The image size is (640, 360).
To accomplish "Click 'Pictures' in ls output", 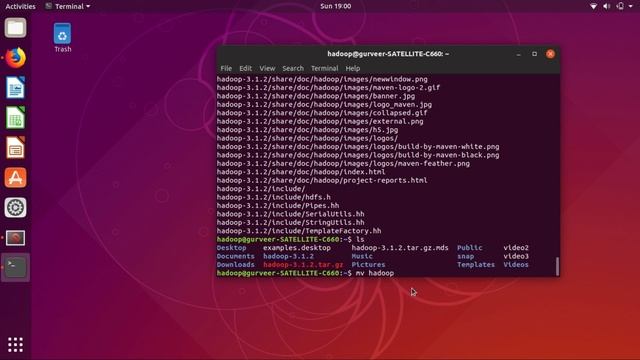I will click(x=368, y=264).
